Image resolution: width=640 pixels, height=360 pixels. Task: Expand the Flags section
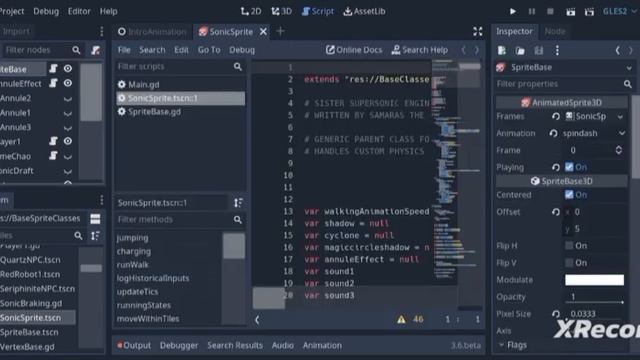click(x=513, y=345)
